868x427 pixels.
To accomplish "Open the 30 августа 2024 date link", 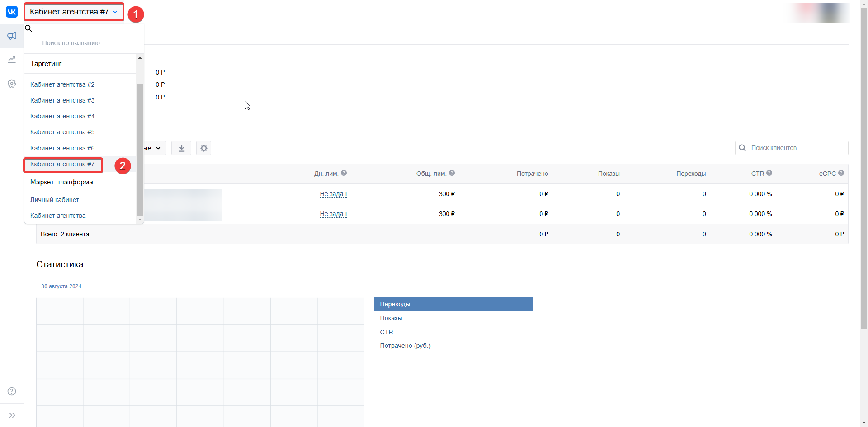I will [x=61, y=286].
